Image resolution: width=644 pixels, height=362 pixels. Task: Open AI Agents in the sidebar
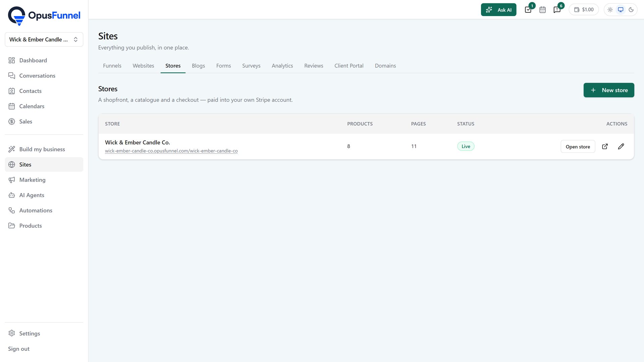pyautogui.click(x=44, y=195)
